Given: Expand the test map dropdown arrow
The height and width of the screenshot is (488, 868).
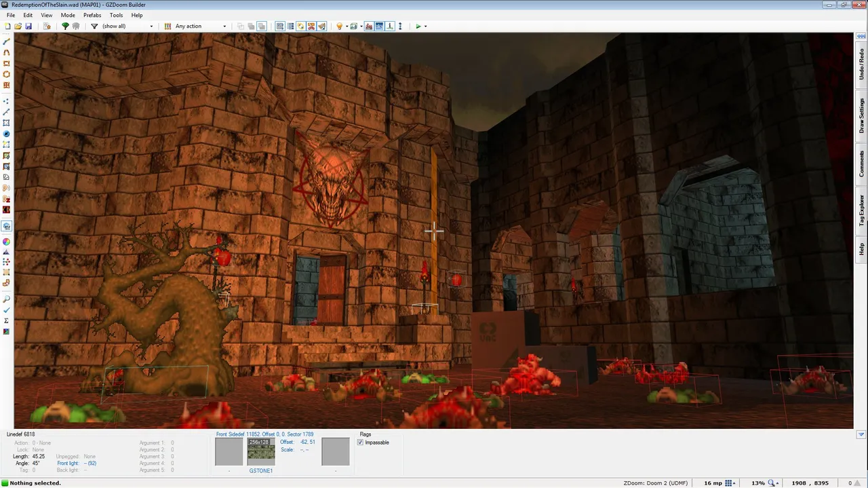Looking at the screenshot, I should (x=425, y=26).
